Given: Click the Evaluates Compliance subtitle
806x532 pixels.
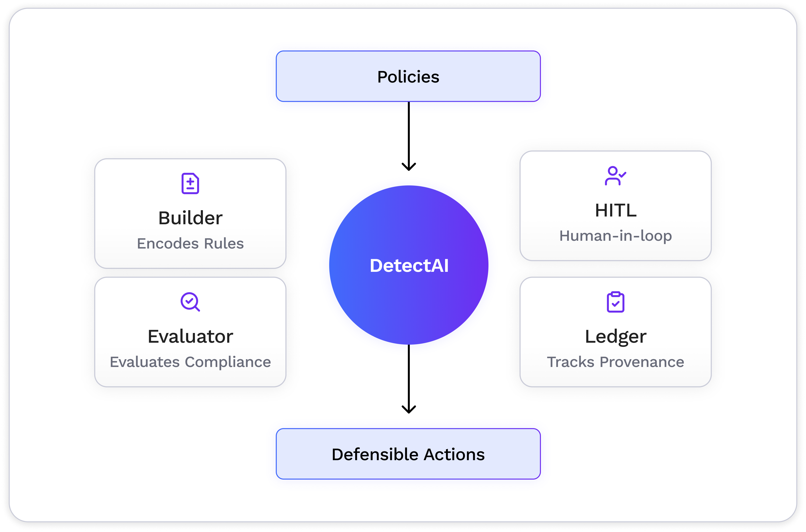Looking at the screenshot, I should coord(190,362).
